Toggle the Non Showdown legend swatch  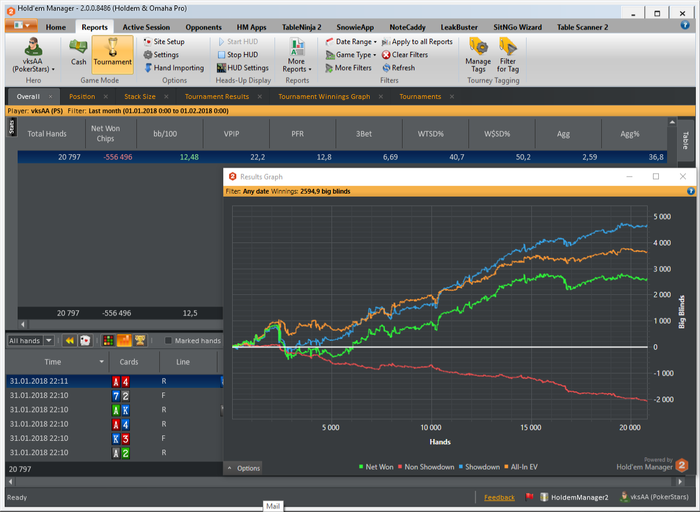tap(400, 467)
